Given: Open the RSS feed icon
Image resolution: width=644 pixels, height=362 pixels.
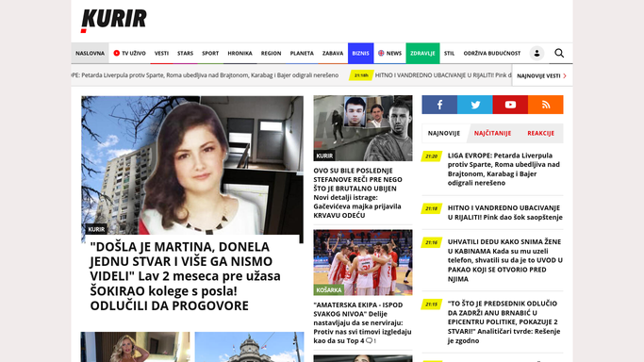Looking at the screenshot, I should pyautogui.click(x=545, y=105).
